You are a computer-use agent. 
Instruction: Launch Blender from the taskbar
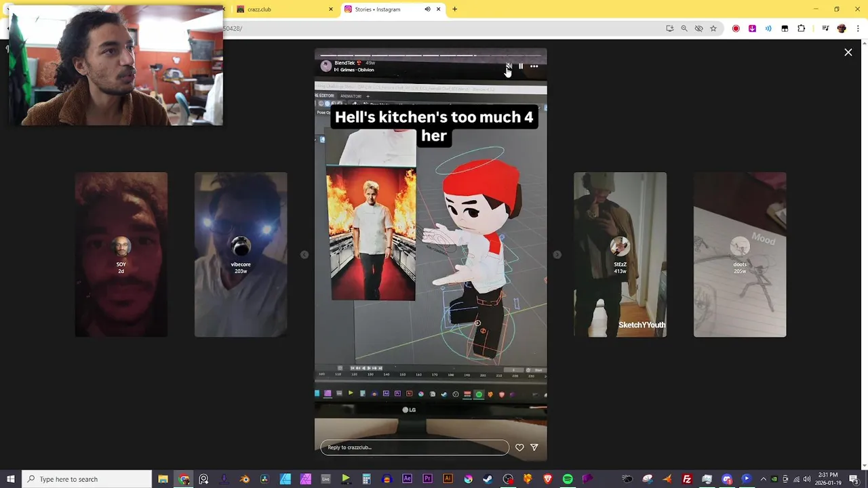point(245,479)
